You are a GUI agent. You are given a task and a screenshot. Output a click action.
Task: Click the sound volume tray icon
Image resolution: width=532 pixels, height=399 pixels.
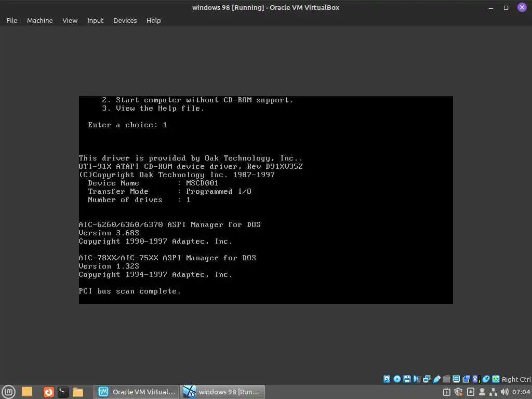coord(504,392)
